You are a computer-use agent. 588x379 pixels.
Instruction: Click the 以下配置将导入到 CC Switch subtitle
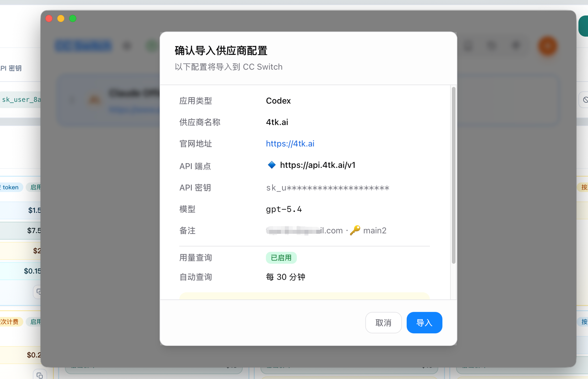228,67
